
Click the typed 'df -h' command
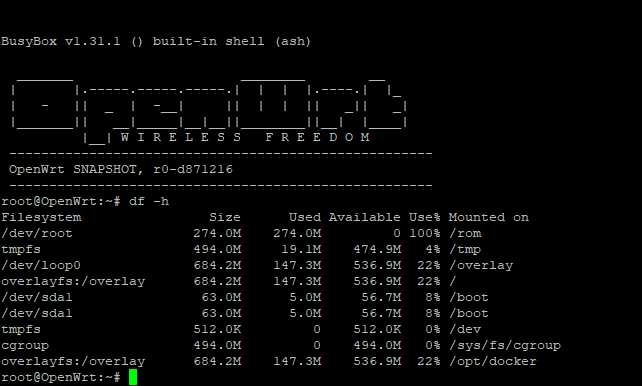pos(149,201)
